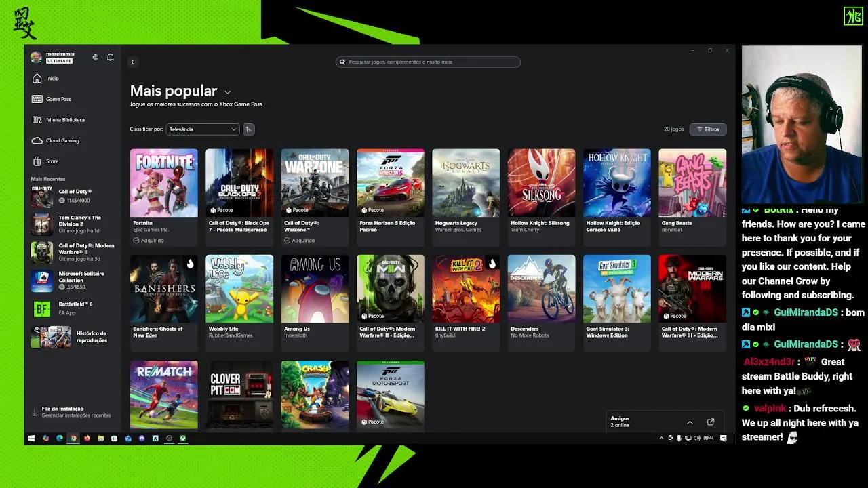868x488 pixels.
Task: Open Modern Warfare III game tile
Action: [x=692, y=302]
